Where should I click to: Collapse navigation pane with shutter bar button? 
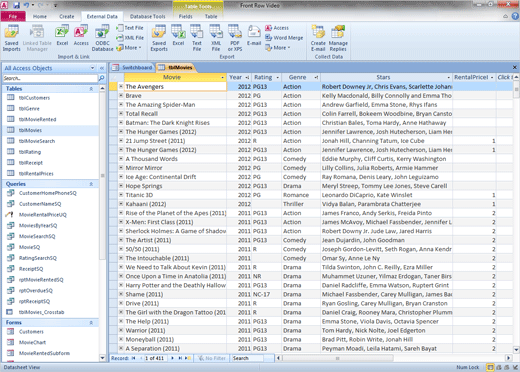102,68
